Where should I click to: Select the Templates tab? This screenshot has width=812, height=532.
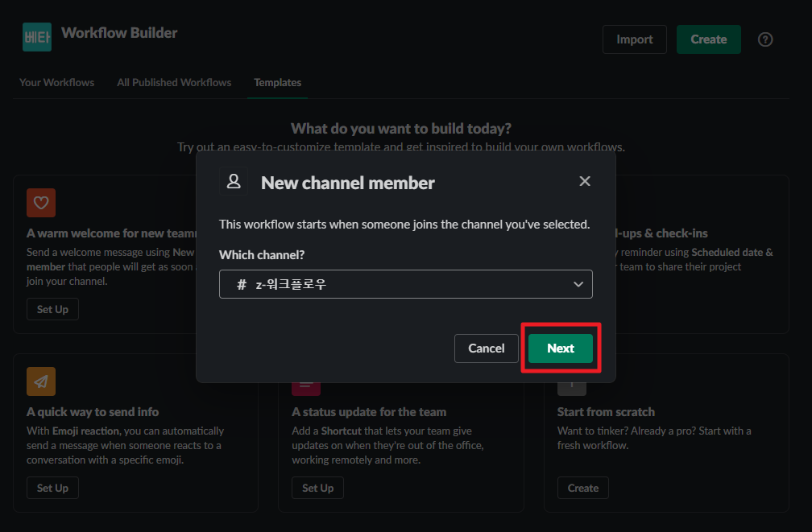click(x=278, y=82)
